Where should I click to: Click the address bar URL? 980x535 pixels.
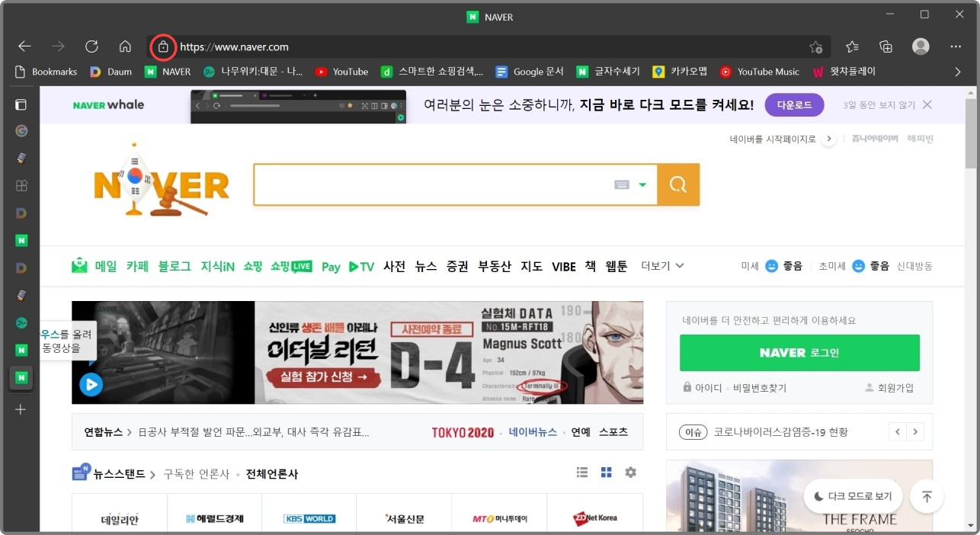pos(234,47)
